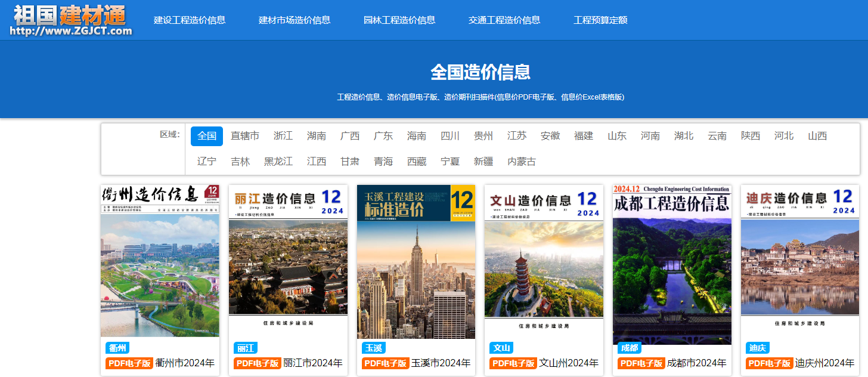Filter by region 新疆
This screenshot has width=868, height=377.
[483, 162]
